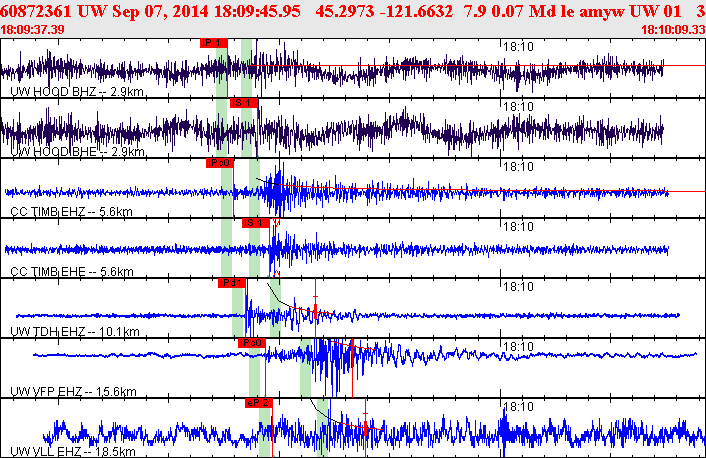Select the UW TDH EHZ channel label

pyautogui.click(x=75, y=332)
